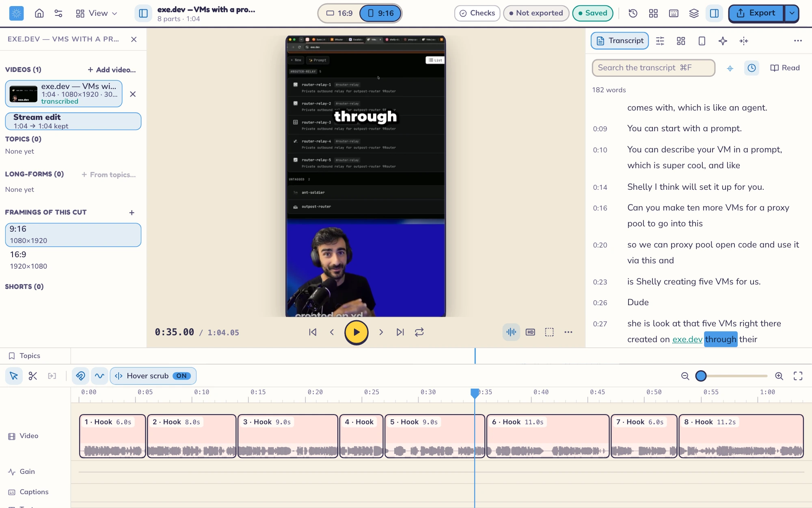Select the exe.dev video thumbnail card
This screenshot has width=812, height=508.
(64, 94)
